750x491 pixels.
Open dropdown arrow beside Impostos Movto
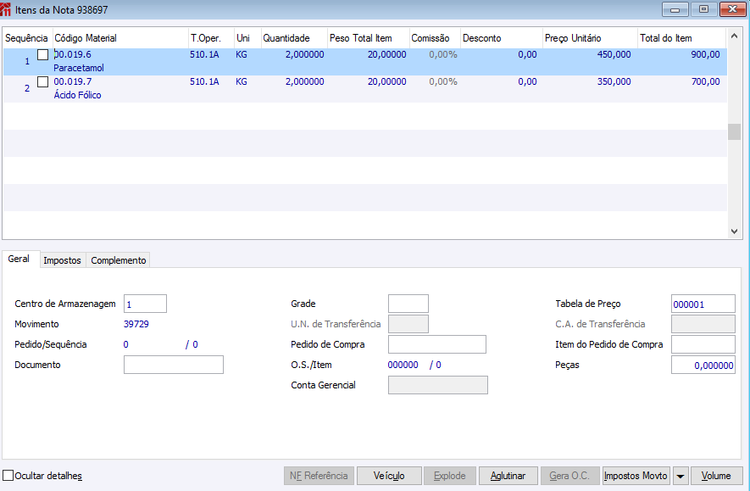(680, 476)
